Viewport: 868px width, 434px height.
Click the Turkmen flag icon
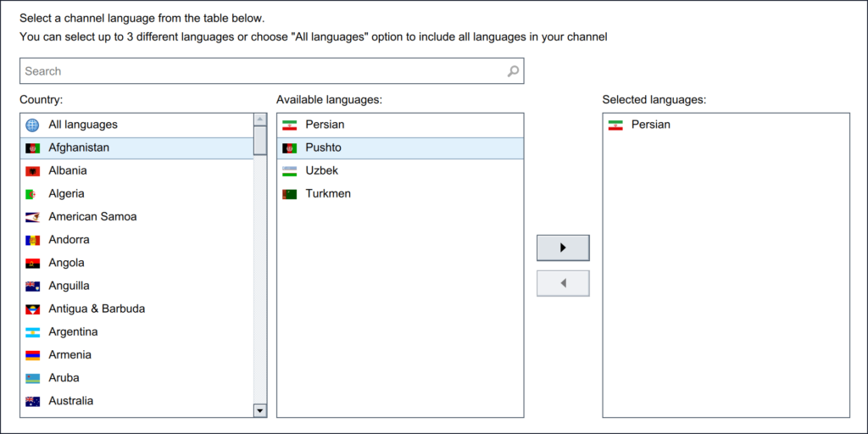[290, 193]
